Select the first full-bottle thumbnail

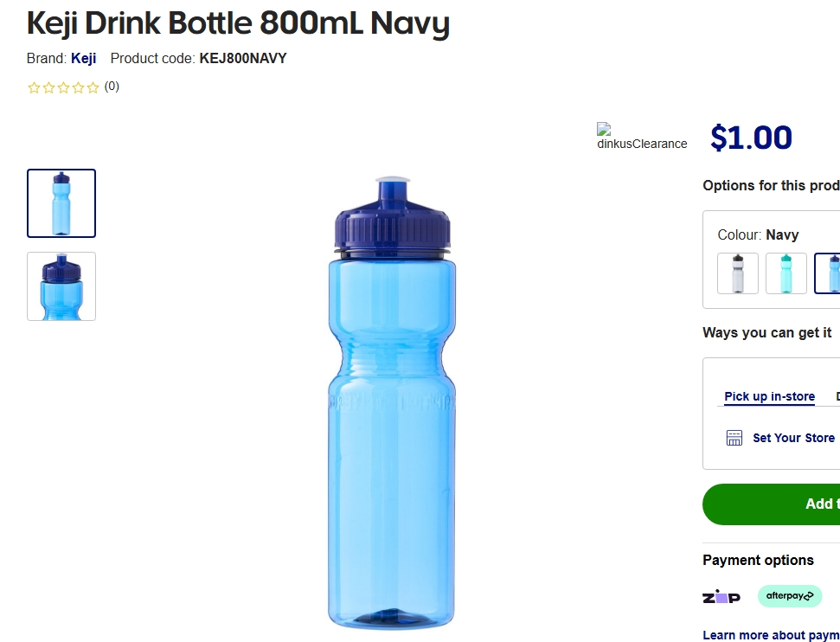point(61,203)
